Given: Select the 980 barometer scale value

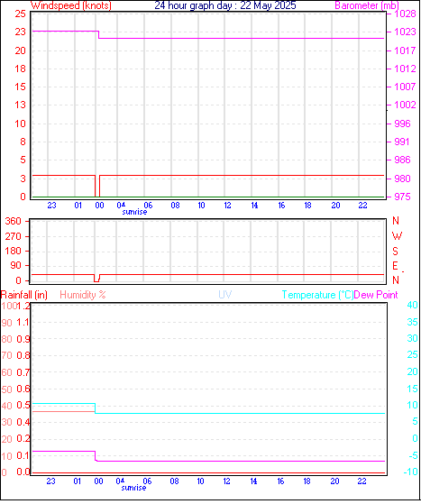Looking at the screenshot, I should tap(402, 179).
